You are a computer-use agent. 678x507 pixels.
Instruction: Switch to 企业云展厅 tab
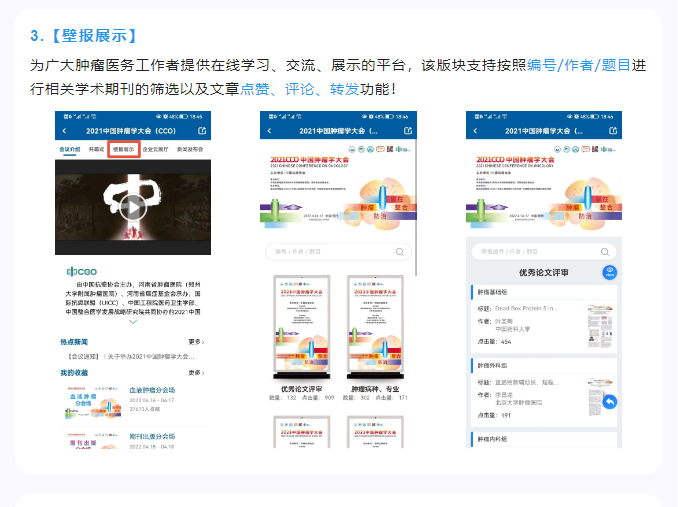(x=155, y=149)
